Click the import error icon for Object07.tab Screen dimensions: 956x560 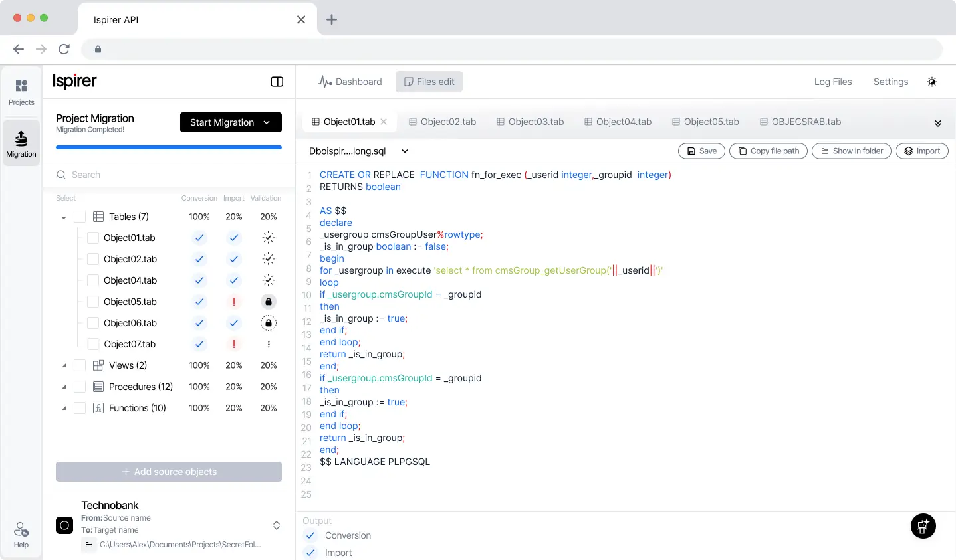234,344
